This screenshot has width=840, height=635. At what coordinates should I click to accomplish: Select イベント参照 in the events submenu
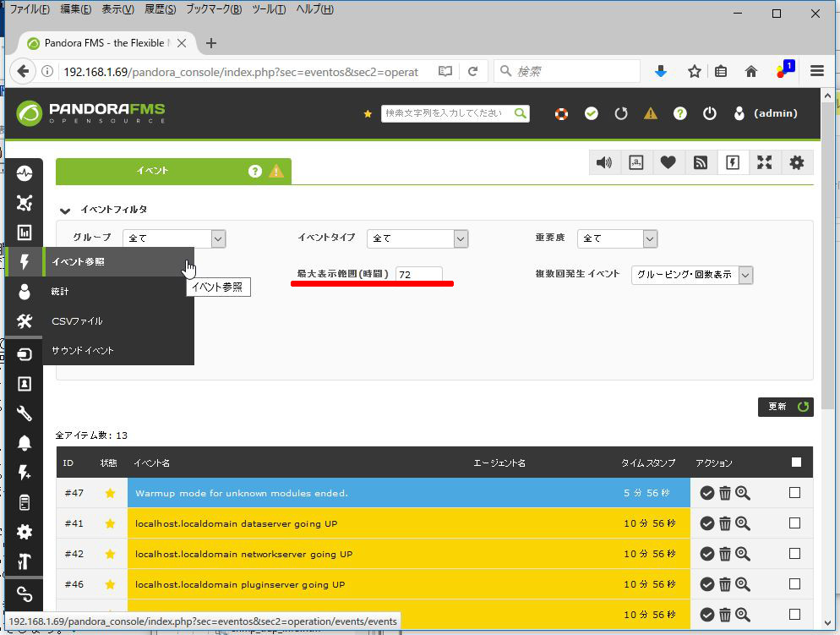118,262
